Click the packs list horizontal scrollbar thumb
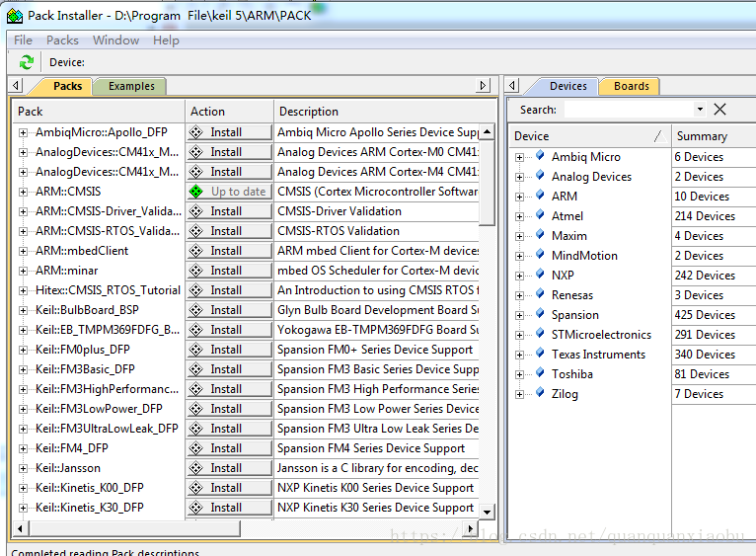 tap(134, 528)
